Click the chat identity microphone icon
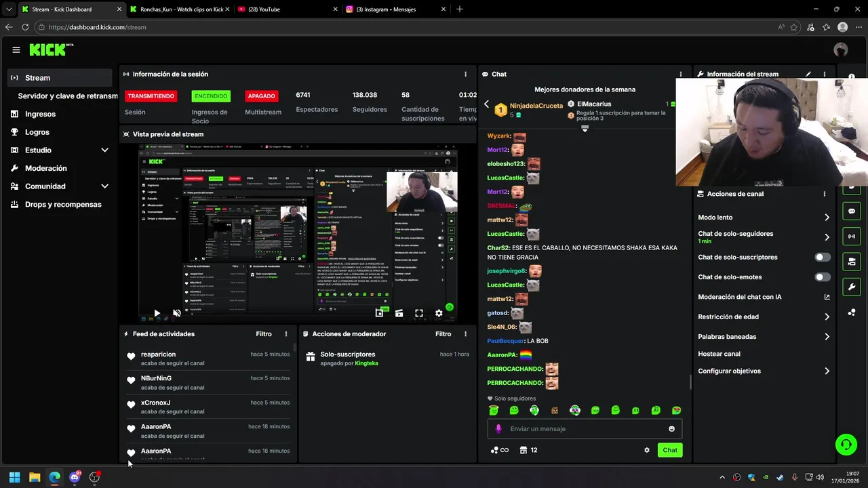The height and width of the screenshot is (488, 868). click(x=498, y=428)
